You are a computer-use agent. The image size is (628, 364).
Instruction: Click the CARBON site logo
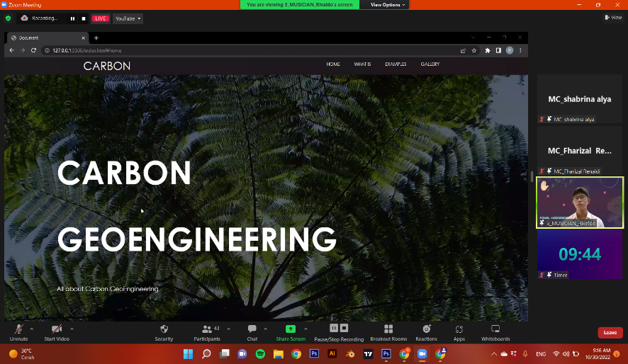(106, 66)
